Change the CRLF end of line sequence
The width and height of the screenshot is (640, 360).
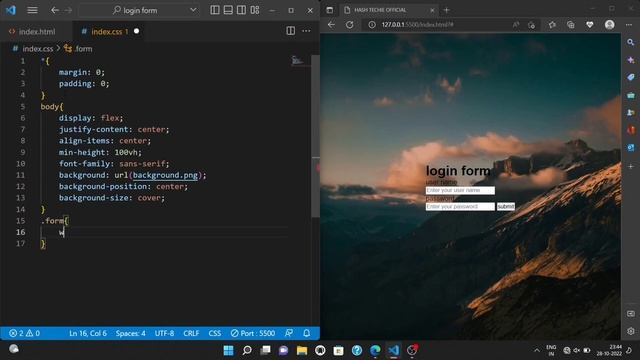coord(191,333)
